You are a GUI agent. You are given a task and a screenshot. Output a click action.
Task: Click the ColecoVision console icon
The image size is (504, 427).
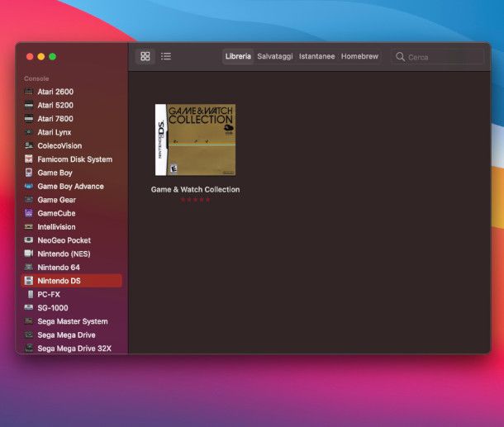point(29,145)
